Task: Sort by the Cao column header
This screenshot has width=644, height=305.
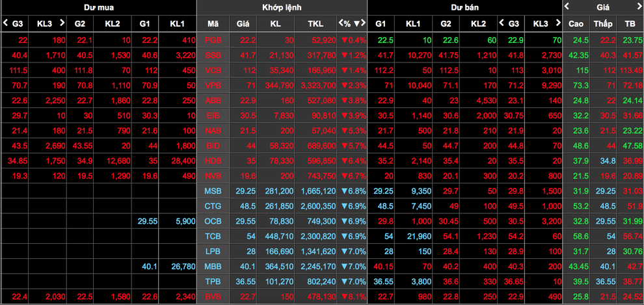Action: click(576, 24)
